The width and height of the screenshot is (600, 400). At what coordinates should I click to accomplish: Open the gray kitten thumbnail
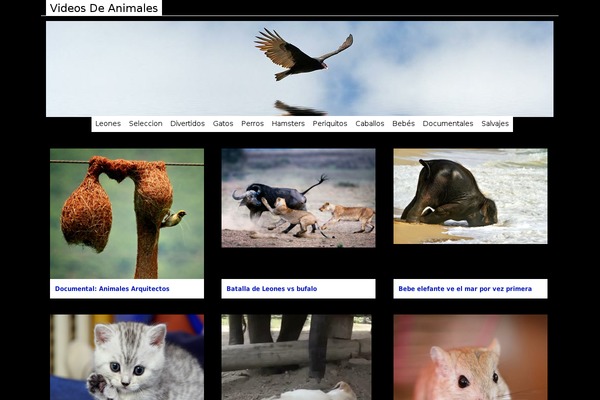pos(127,357)
